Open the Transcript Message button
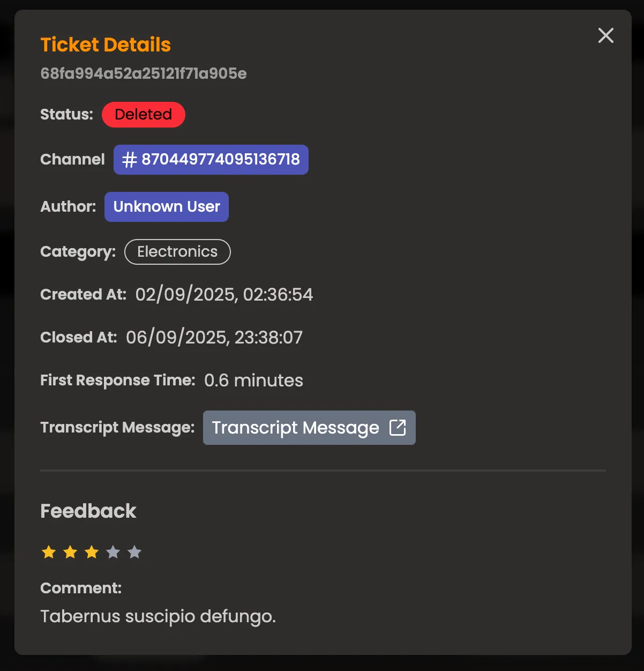This screenshot has width=644, height=671. [x=309, y=427]
